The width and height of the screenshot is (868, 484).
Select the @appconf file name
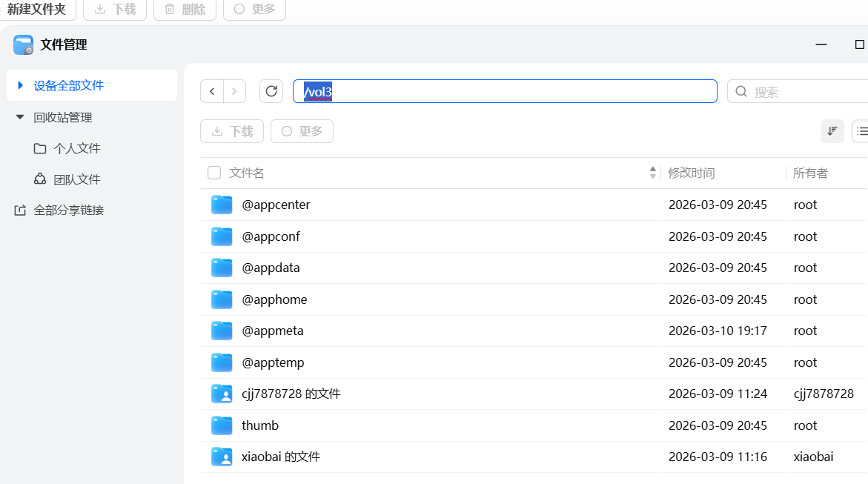271,236
